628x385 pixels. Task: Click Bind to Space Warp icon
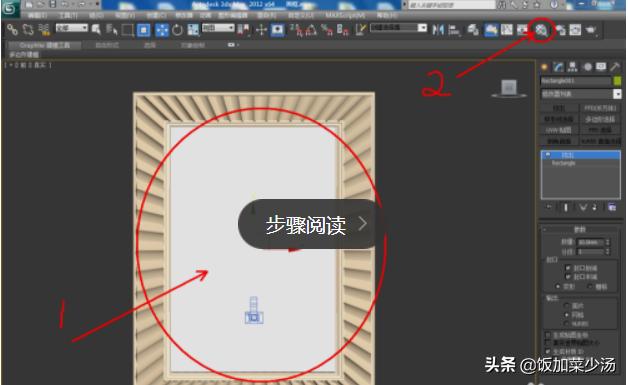44,30
